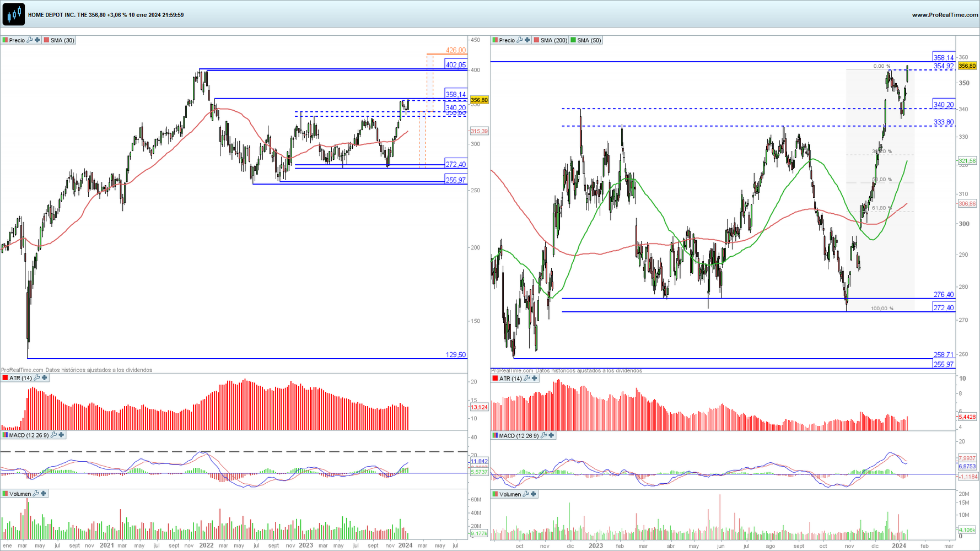Click the 426,00 orange price label

click(456, 50)
